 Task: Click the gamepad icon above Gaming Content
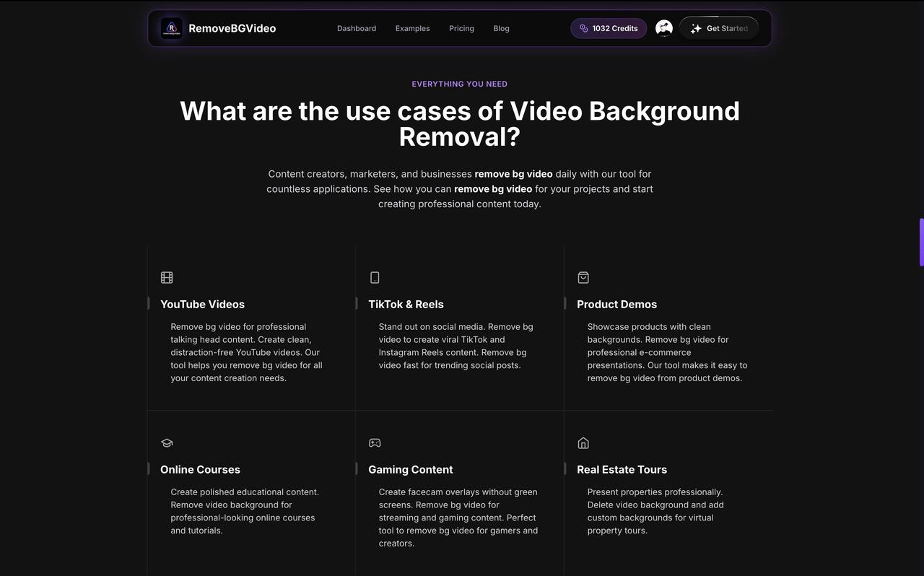coord(375,442)
